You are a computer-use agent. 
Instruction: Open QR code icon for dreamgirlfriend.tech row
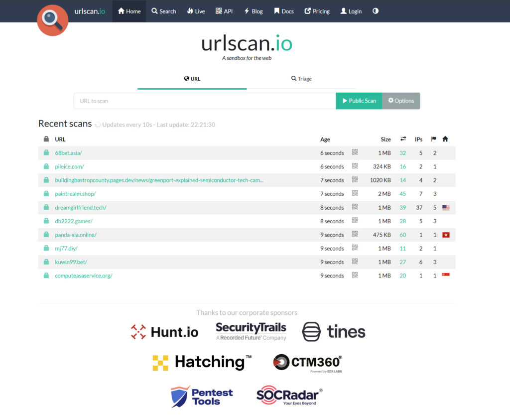355,207
